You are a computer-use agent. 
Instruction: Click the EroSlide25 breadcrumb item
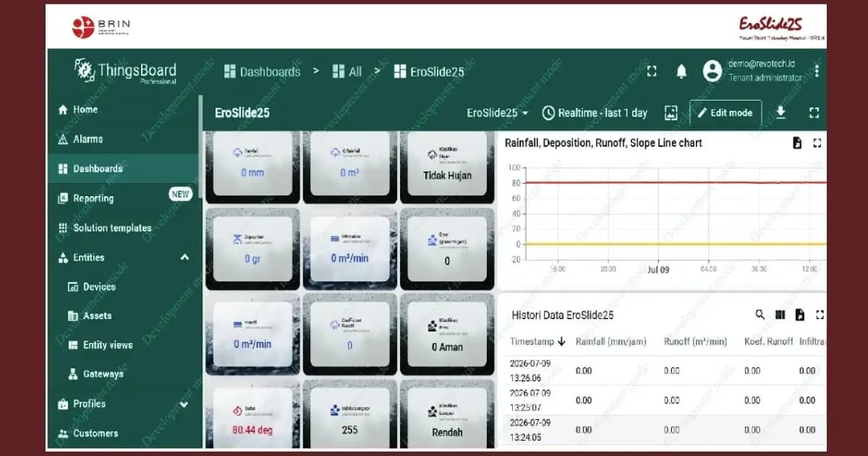click(x=429, y=72)
